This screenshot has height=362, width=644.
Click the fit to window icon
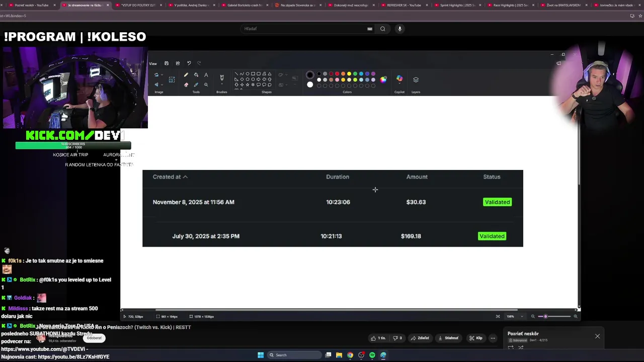point(498,316)
